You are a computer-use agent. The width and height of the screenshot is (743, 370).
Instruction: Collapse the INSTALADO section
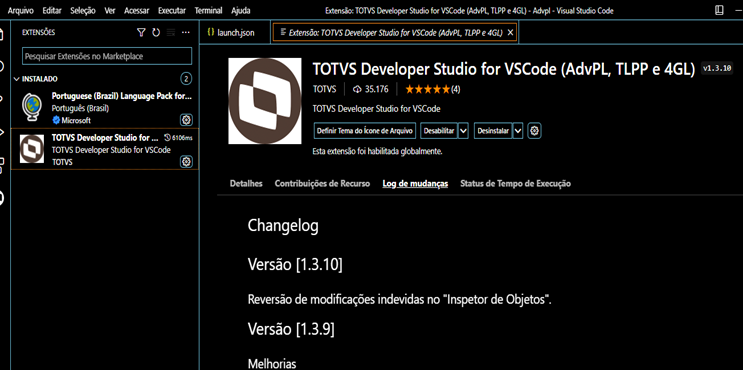tap(17, 79)
